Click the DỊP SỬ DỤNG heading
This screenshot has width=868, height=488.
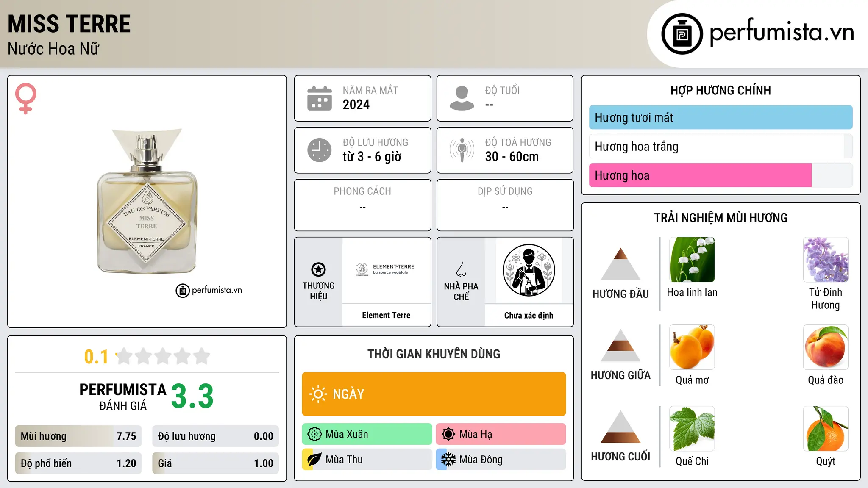click(505, 191)
